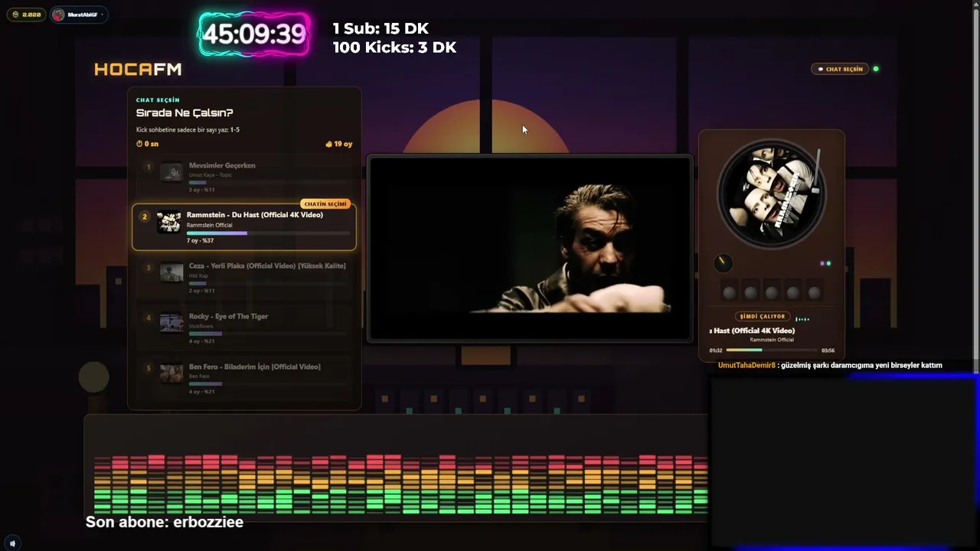
Task: Click the CHATİN SEÇİMİ badge
Action: coord(325,204)
